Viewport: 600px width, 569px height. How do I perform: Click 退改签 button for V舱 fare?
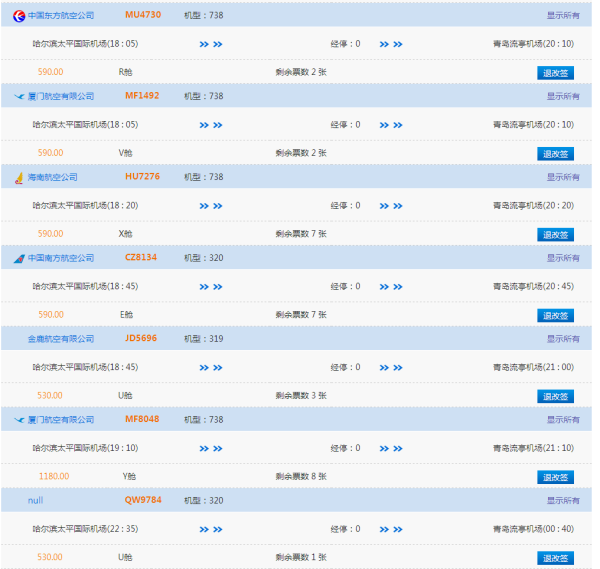[555, 154]
